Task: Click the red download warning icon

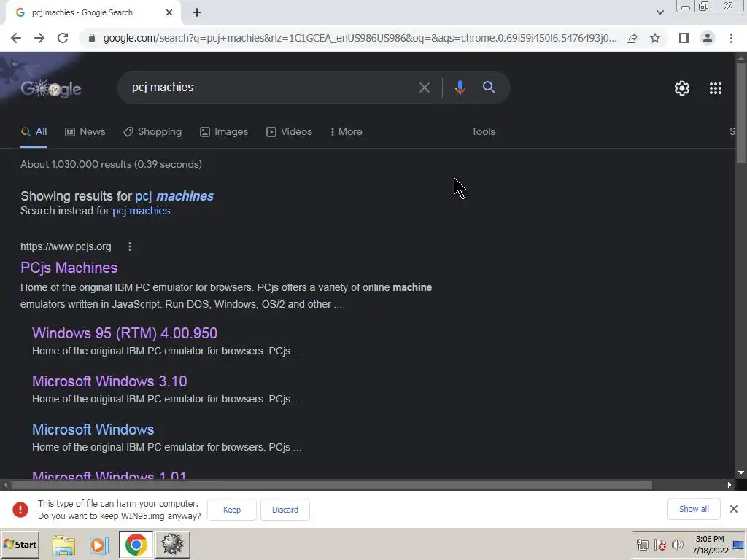Action: coord(20,510)
